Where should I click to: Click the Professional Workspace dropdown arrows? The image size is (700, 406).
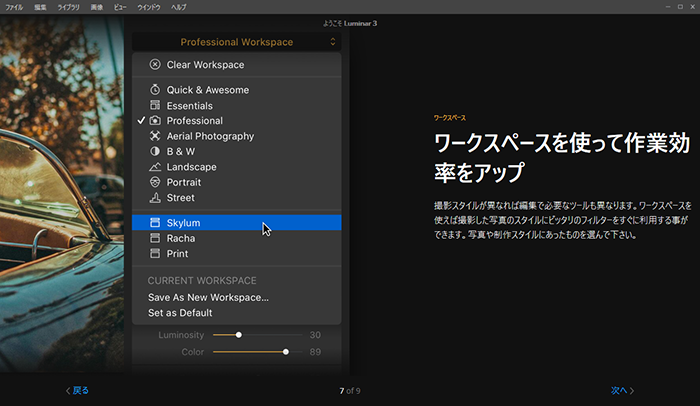[x=333, y=42]
